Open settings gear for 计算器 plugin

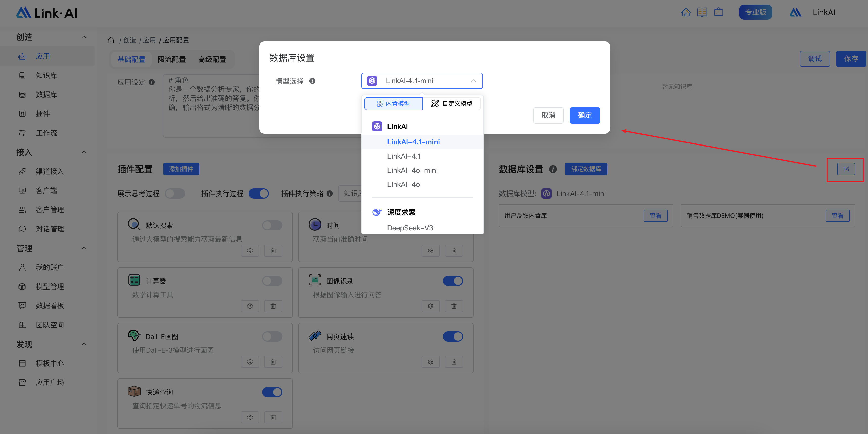(x=250, y=306)
